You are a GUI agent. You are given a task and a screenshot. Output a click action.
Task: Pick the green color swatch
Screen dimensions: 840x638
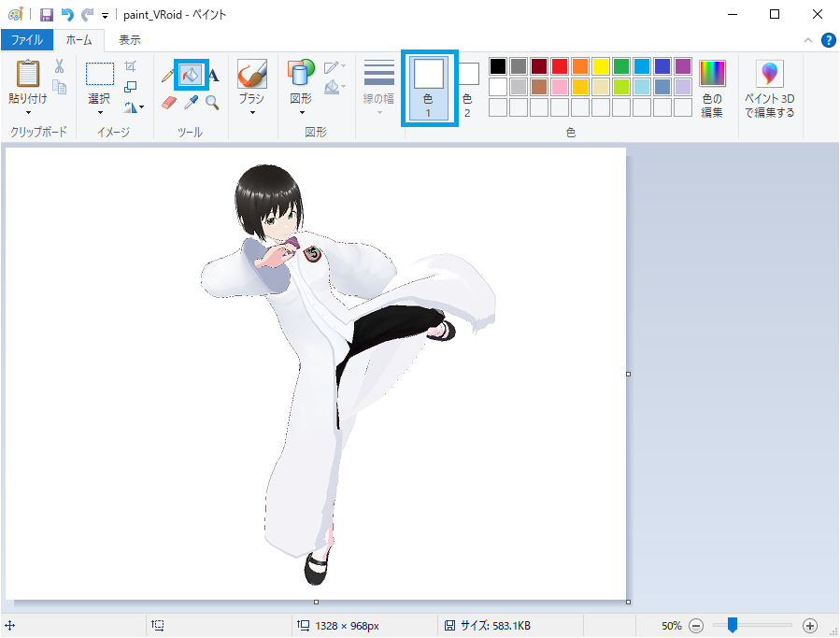[621, 66]
